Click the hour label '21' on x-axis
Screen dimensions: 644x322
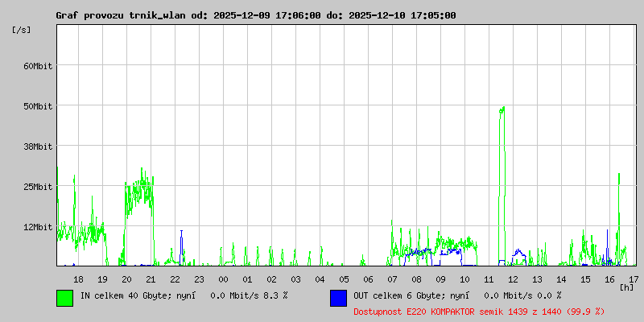(151, 279)
